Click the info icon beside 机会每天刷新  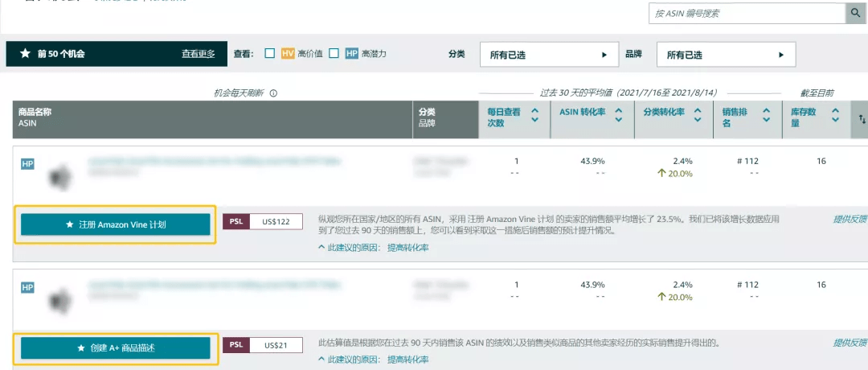(x=273, y=93)
